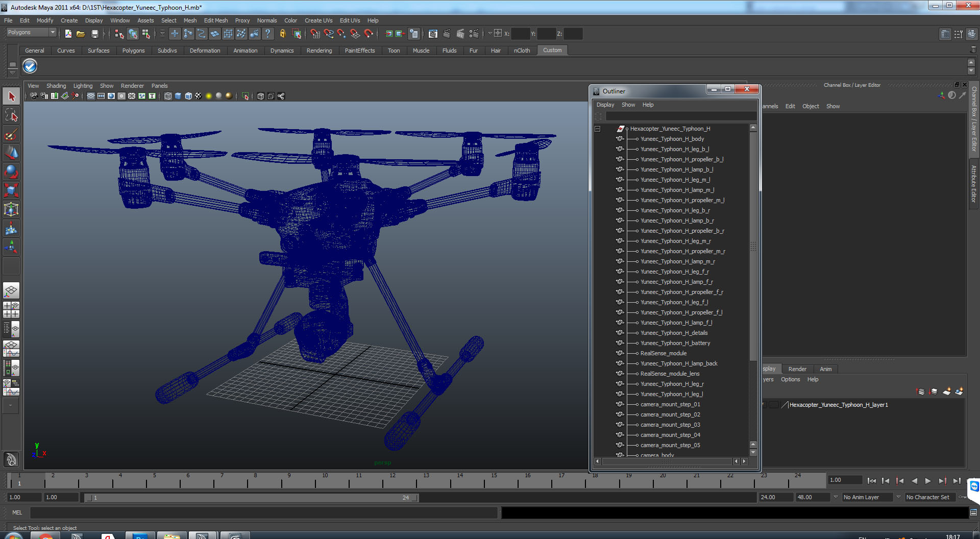
Task: Click the question mark selection mask
Action: point(267,34)
